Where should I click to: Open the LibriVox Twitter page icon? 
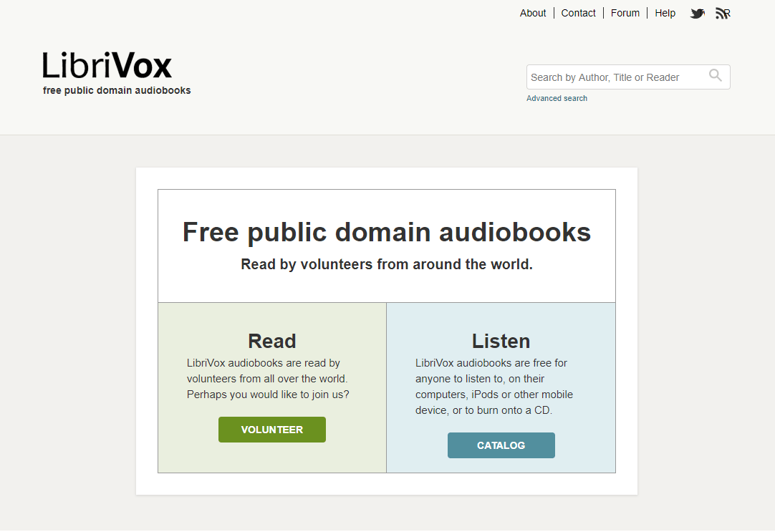(x=697, y=14)
